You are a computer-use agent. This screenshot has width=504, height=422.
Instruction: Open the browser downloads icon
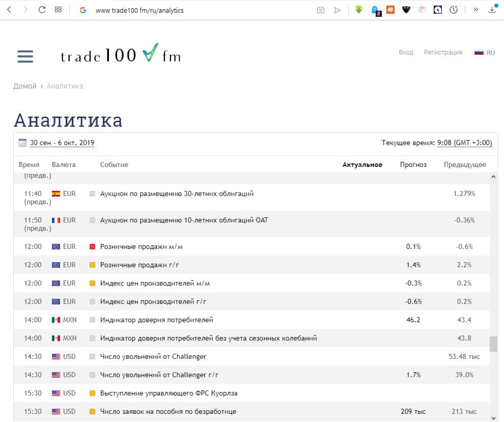pyautogui.click(x=492, y=10)
